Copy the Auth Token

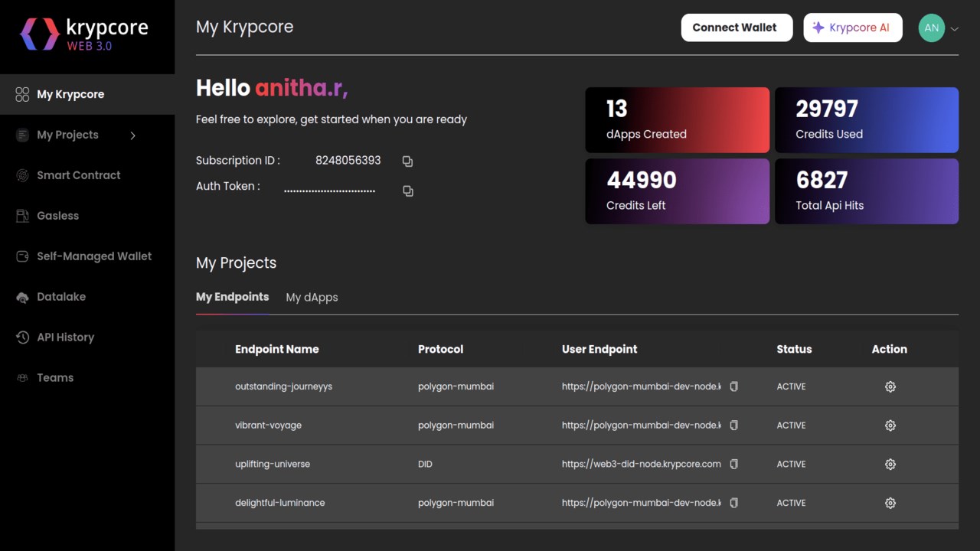point(408,191)
